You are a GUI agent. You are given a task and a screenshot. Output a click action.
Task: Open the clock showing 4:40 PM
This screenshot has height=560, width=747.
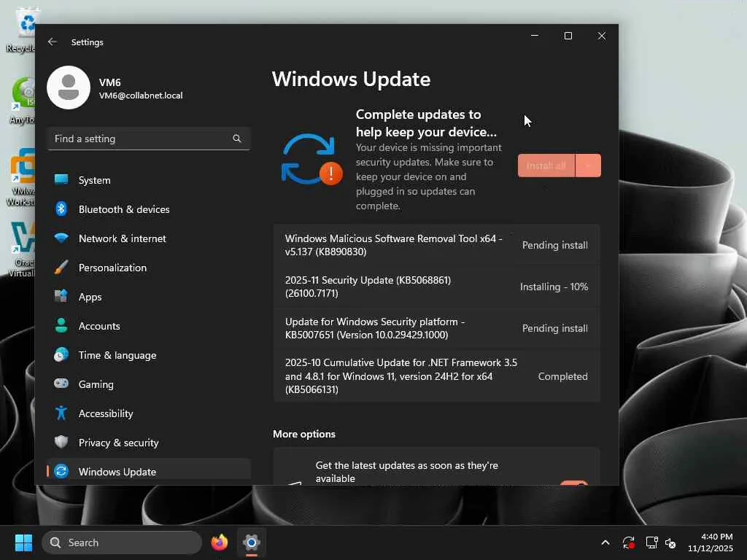coord(711,542)
